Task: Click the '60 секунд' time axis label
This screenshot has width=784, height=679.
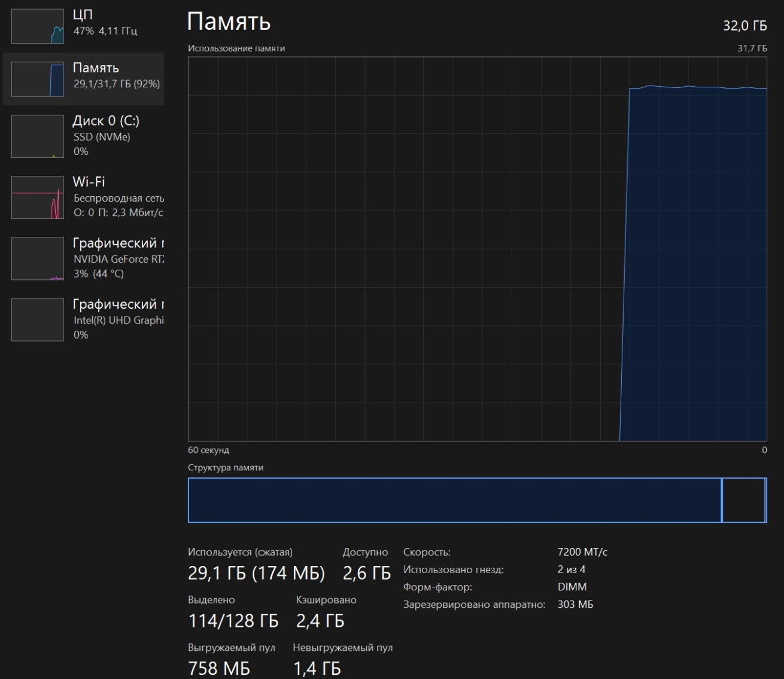Action: click(x=208, y=450)
